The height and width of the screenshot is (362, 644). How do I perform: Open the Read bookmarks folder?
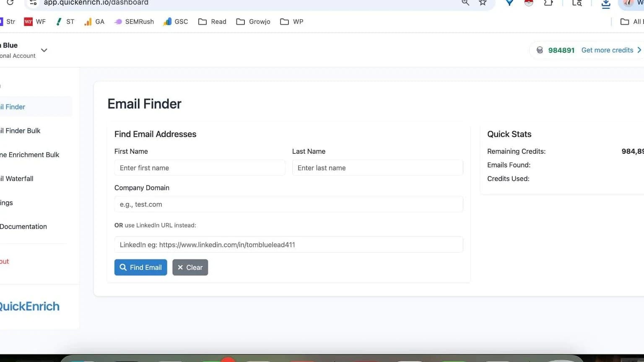pos(212,22)
